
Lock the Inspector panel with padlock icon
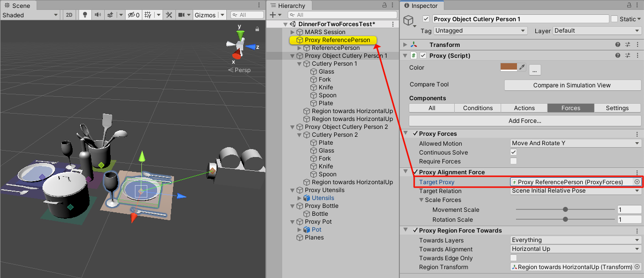630,5
